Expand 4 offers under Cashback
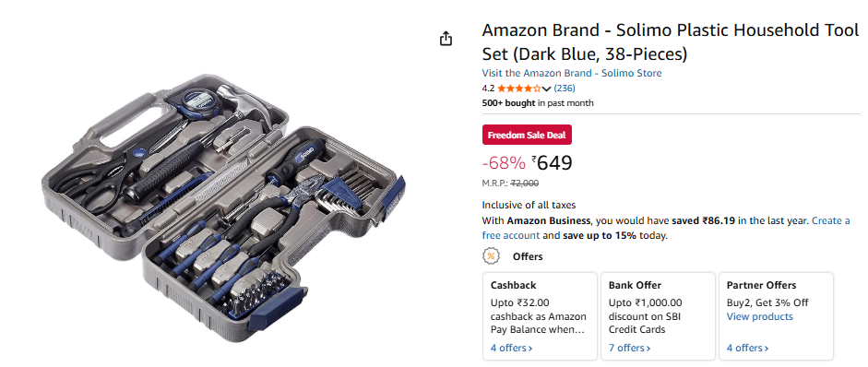868x367 pixels. point(511,349)
